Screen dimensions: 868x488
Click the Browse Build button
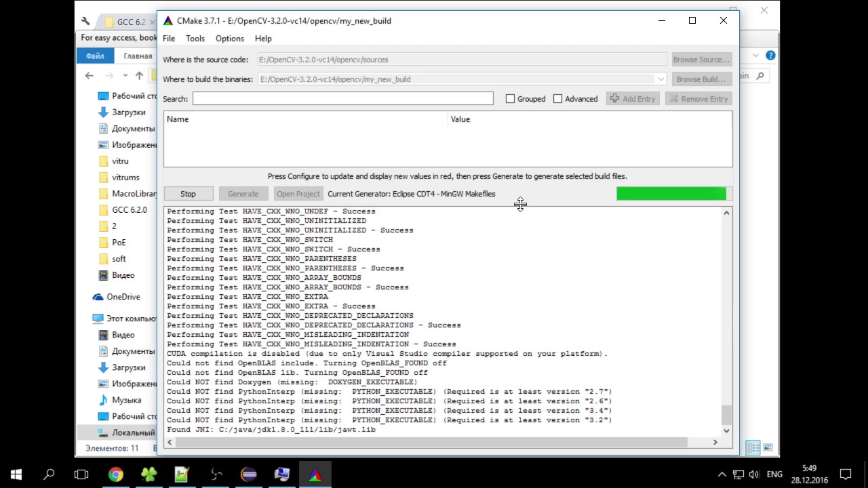(x=702, y=79)
